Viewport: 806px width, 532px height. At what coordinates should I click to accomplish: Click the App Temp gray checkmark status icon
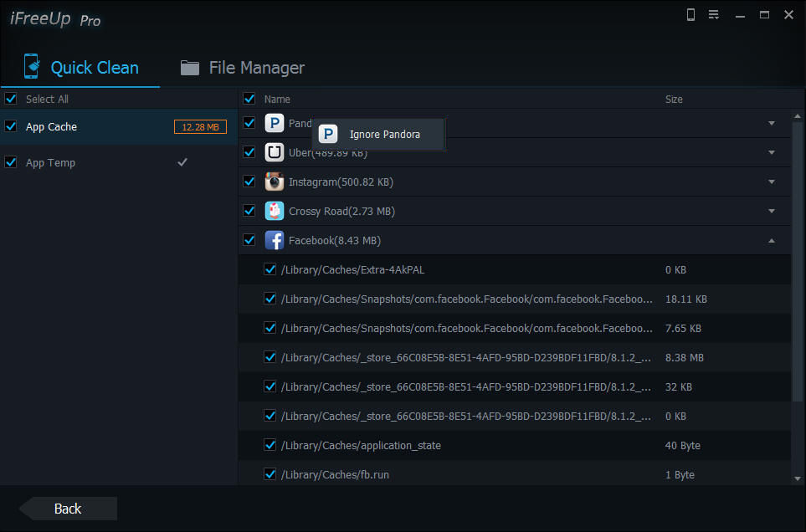click(x=182, y=162)
